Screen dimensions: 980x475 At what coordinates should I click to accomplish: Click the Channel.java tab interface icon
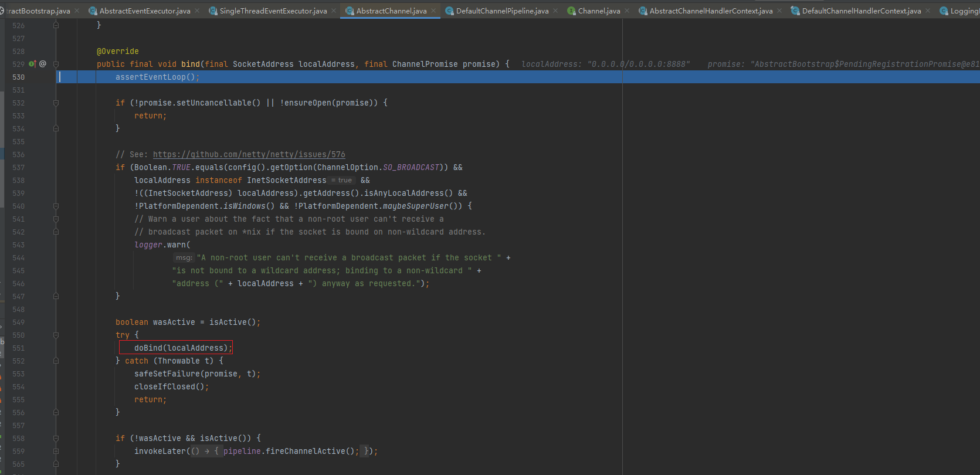coord(571,11)
